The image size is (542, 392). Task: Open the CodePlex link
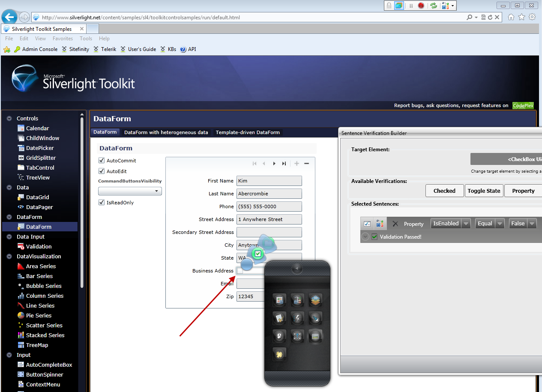click(523, 105)
